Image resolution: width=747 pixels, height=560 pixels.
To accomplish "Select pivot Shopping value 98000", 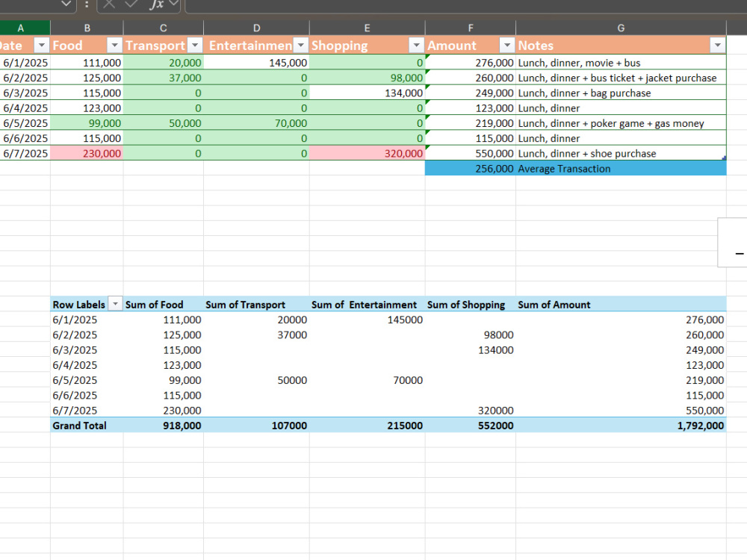I will (470, 335).
